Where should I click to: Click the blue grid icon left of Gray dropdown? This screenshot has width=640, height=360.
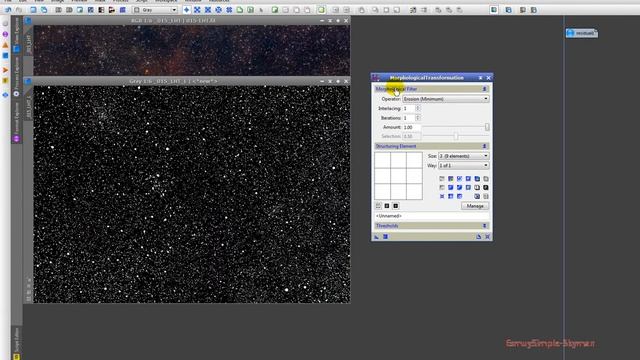[x=122, y=9]
